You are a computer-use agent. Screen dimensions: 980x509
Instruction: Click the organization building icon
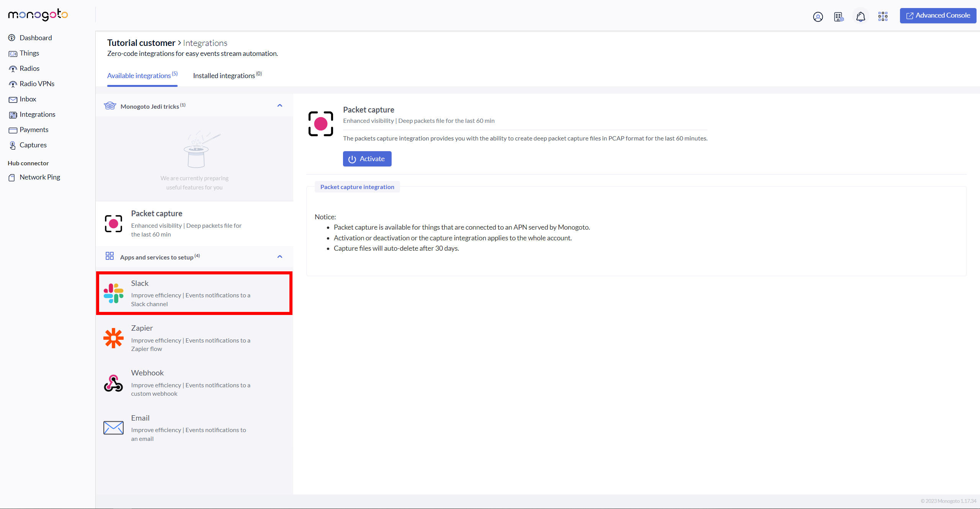[838, 17]
